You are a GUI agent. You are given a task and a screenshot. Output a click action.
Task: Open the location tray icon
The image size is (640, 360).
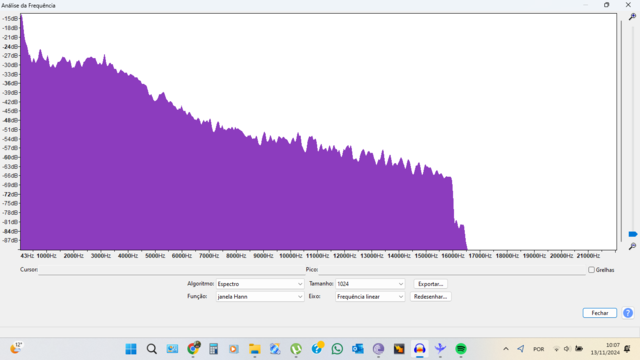520,349
